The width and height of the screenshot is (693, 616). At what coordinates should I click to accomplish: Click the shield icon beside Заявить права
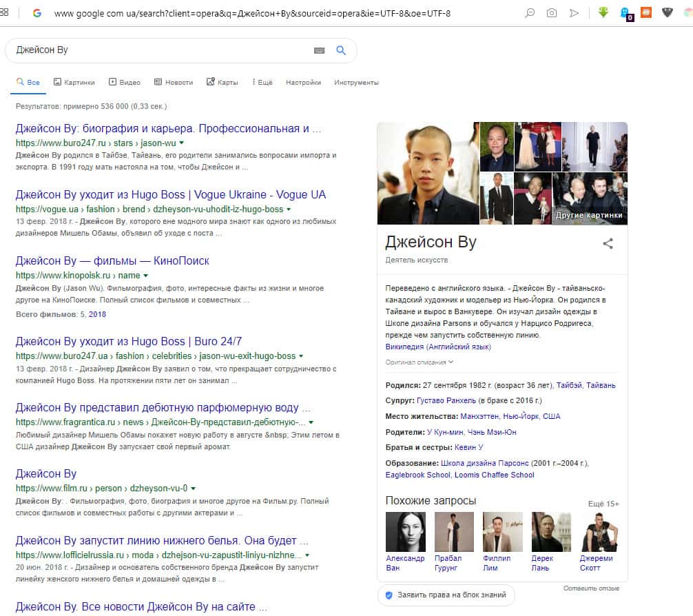pyautogui.click(x=389, y=595)
